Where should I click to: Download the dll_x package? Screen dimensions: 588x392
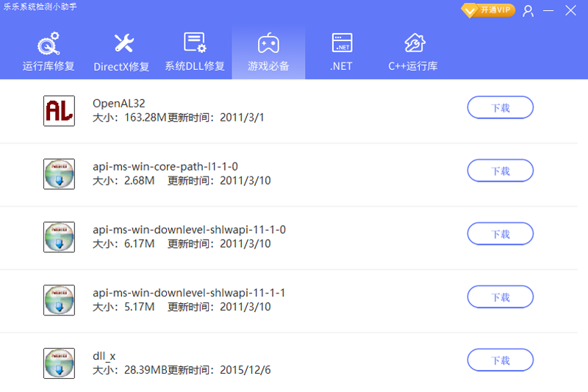pyautogui.click(x=501, y=360)
